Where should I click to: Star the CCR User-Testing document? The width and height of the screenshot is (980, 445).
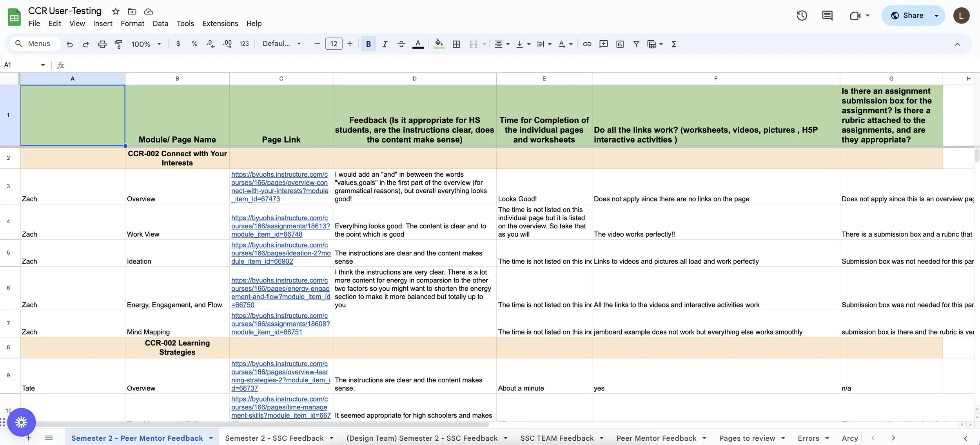point(115,11)
